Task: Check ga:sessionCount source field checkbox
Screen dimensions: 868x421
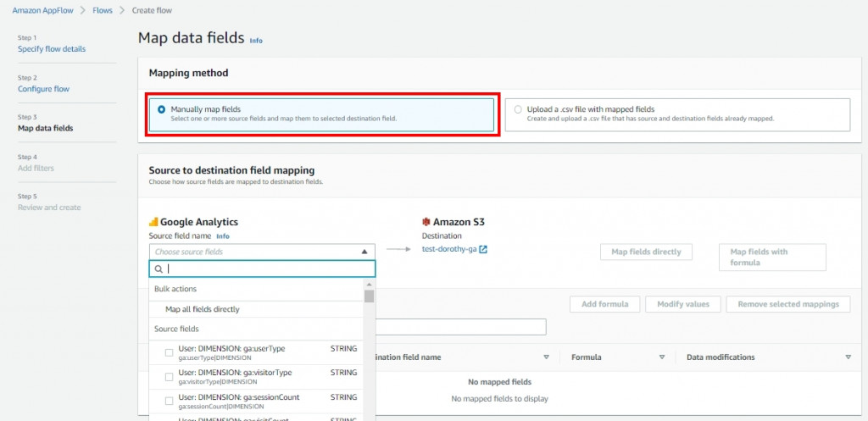Action: (170, 401)
